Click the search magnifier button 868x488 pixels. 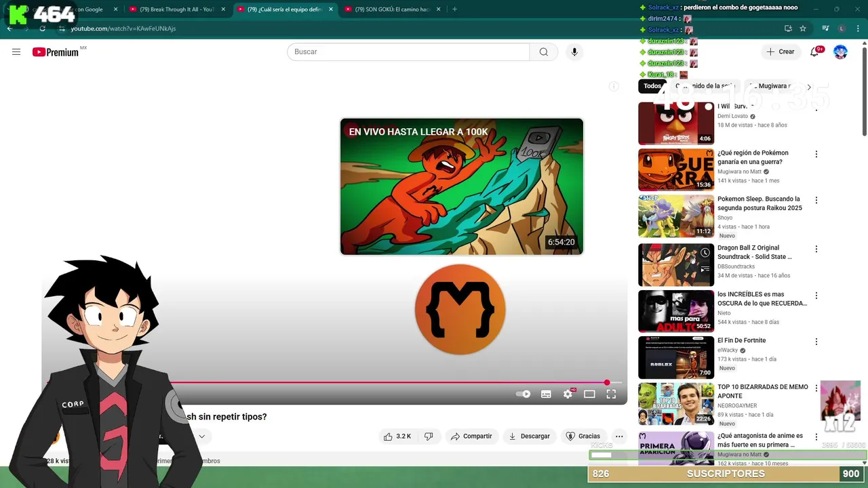[x=544, y=52]
